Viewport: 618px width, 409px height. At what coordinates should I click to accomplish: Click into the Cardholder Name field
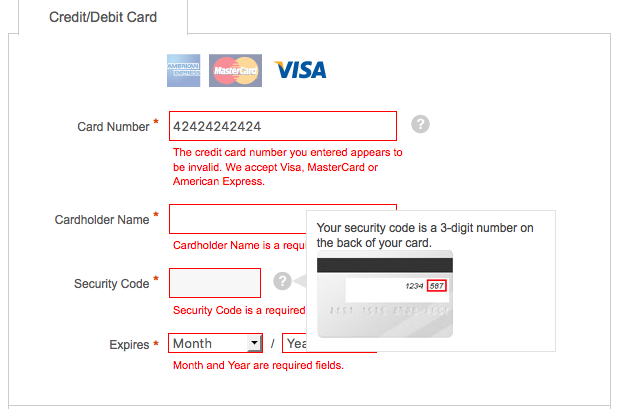pos(236,219)
